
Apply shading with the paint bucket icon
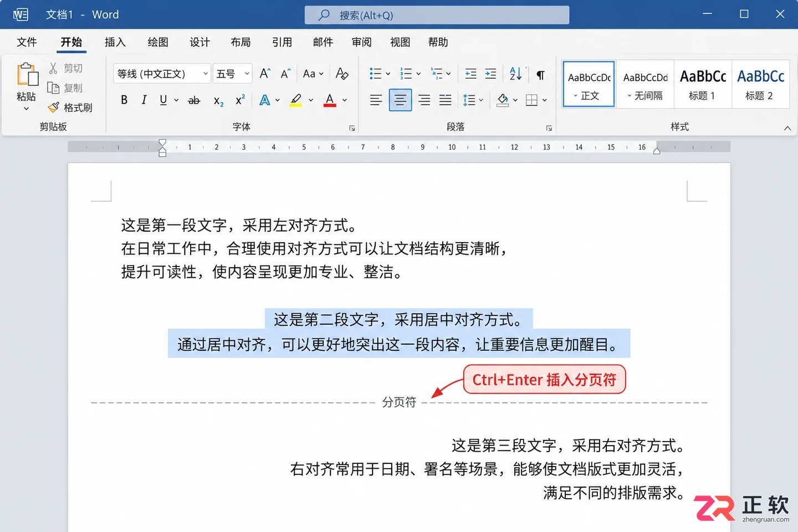pyautogui.click(x=503, y=100)
